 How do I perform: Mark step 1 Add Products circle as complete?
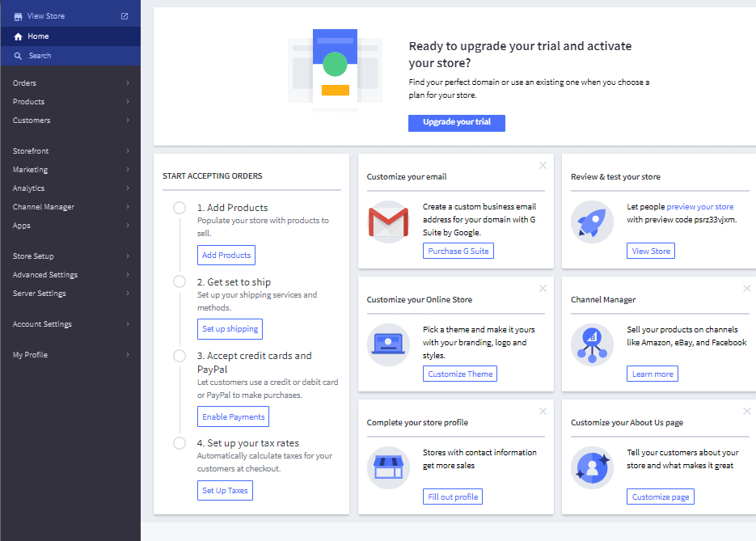point(179,208)
